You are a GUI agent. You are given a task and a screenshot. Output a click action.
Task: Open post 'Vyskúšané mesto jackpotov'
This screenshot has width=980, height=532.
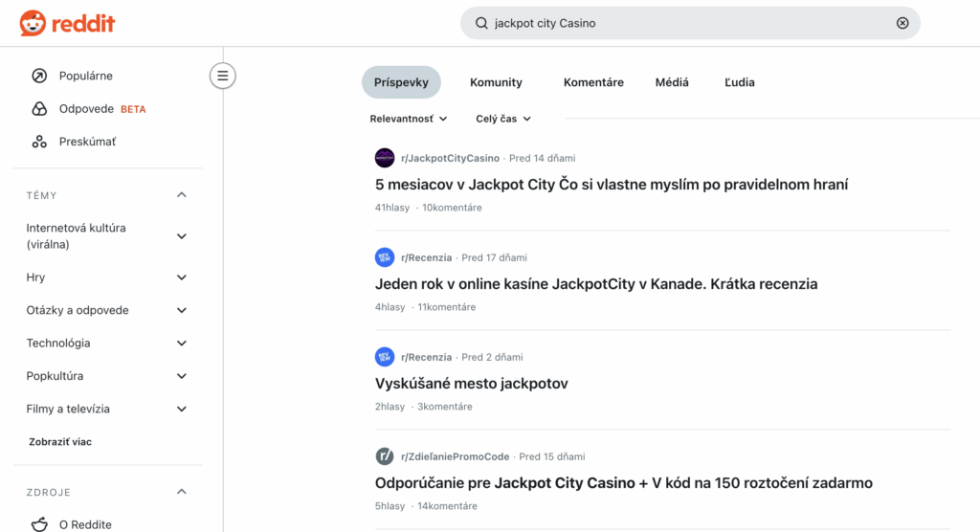coord(472,384)
